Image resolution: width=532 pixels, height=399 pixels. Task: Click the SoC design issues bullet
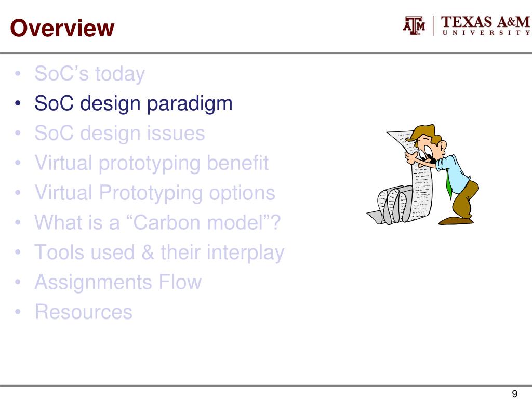click(120, 132)
